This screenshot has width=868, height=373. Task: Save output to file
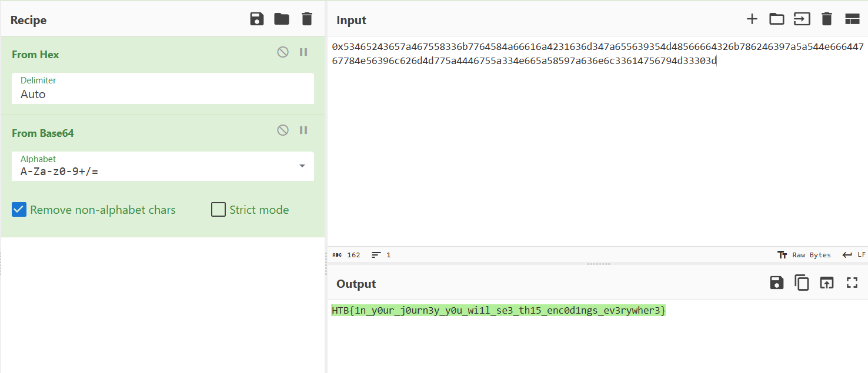(x=776, y=283)
